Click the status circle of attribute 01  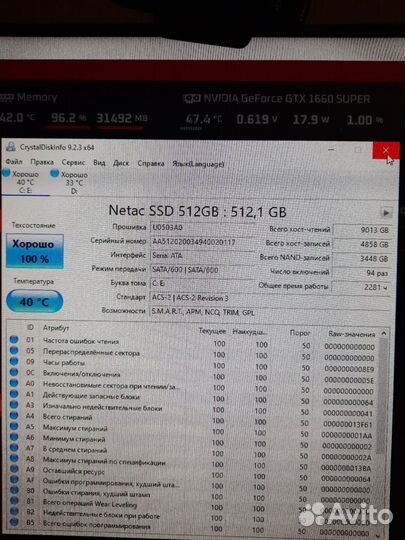tap(14, 340)
